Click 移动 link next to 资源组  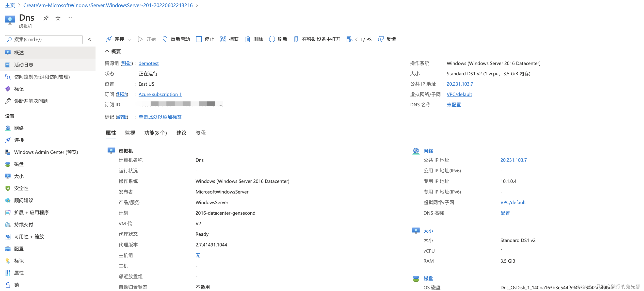tap(127, 63)
